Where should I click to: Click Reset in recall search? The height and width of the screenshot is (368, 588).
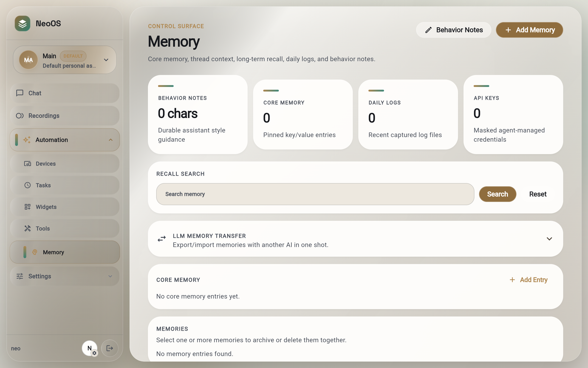(x=538, y=194)
